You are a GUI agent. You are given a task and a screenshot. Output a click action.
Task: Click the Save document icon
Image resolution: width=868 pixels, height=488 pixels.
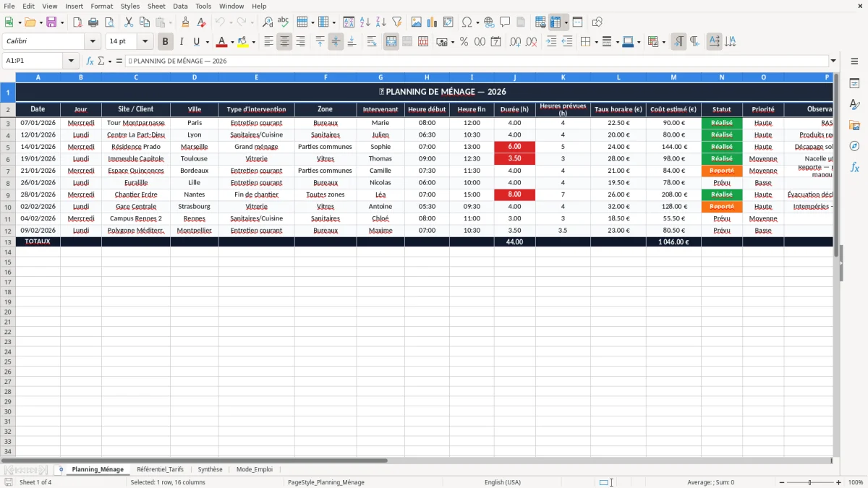[51, 22]
